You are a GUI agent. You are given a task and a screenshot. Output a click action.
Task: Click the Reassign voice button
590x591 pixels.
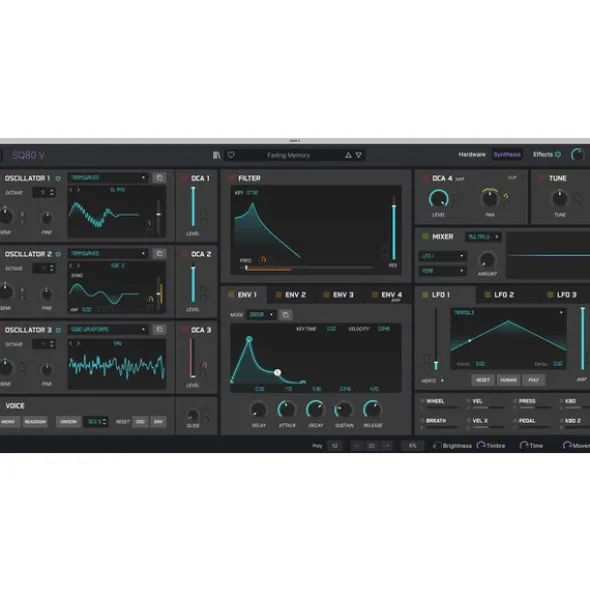pyautogui.click(x=35, y=421)
